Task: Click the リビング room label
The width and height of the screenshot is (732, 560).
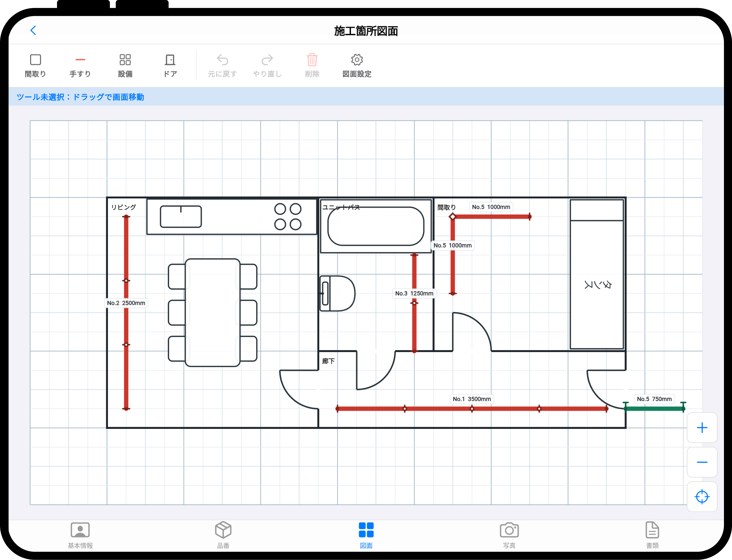Action: [123, 207]
